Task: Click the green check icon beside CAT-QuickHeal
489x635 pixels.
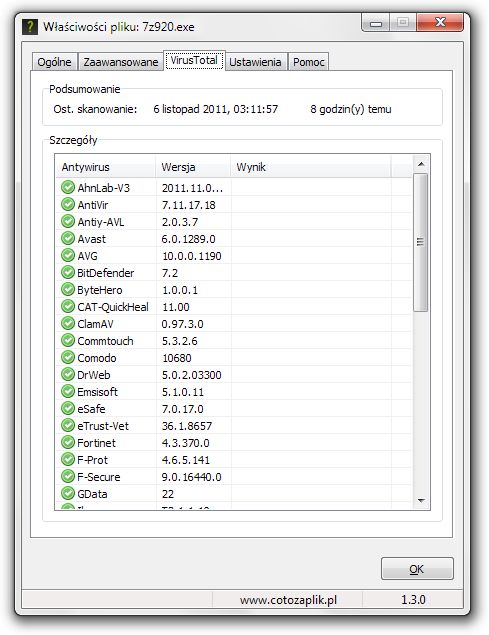Action: coord(68,307)
